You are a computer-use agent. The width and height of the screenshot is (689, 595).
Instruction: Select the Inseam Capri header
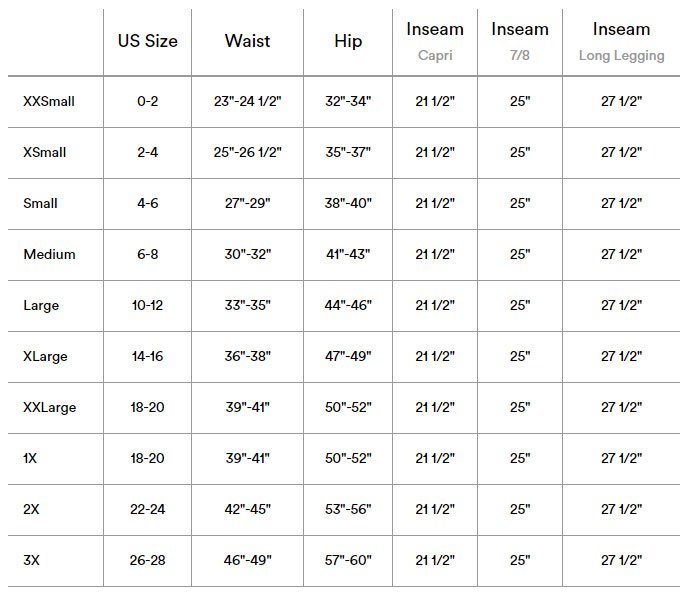[435, 42]
